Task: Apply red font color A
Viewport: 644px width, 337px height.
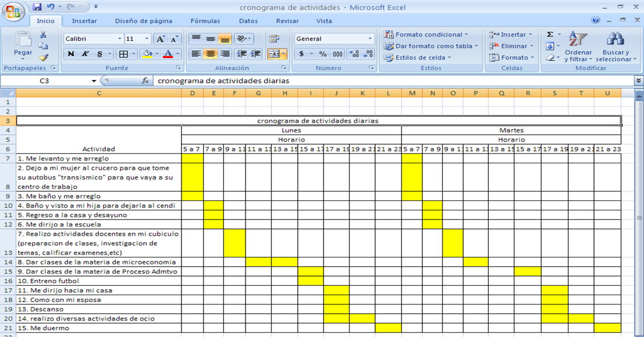Action: [168, 53]
